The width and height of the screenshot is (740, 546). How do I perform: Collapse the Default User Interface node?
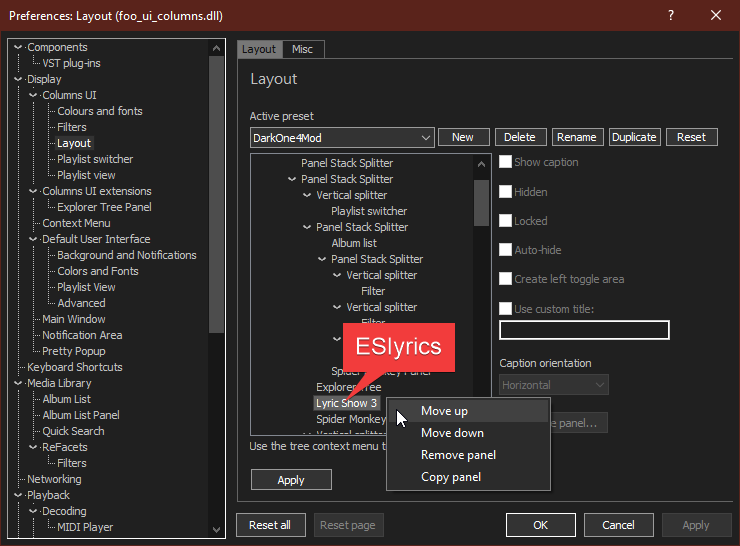click(x=33, y=239)
